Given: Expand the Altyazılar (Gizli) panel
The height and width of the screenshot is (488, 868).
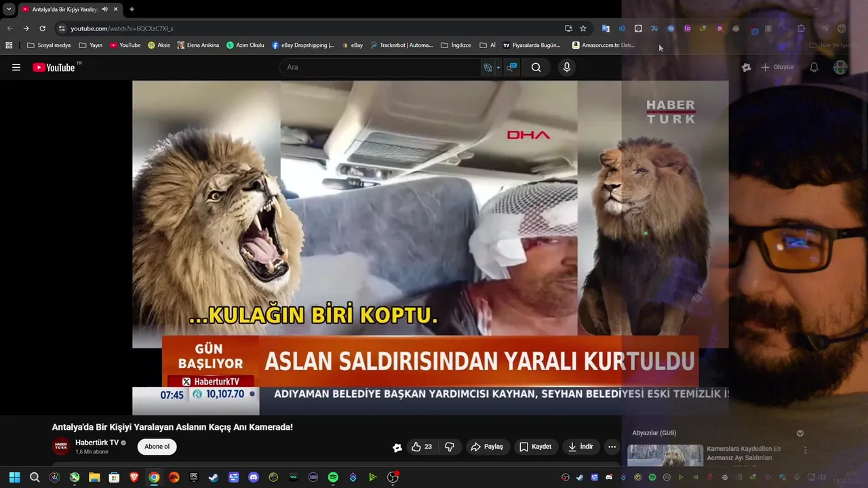Looking at the screenshot, I should point(800,433).
